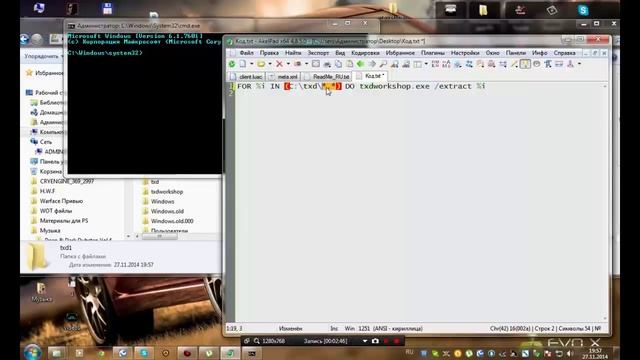Click the RU language indicator in the tray
This screenshot has height=360, width=640.
pos(409,352)
